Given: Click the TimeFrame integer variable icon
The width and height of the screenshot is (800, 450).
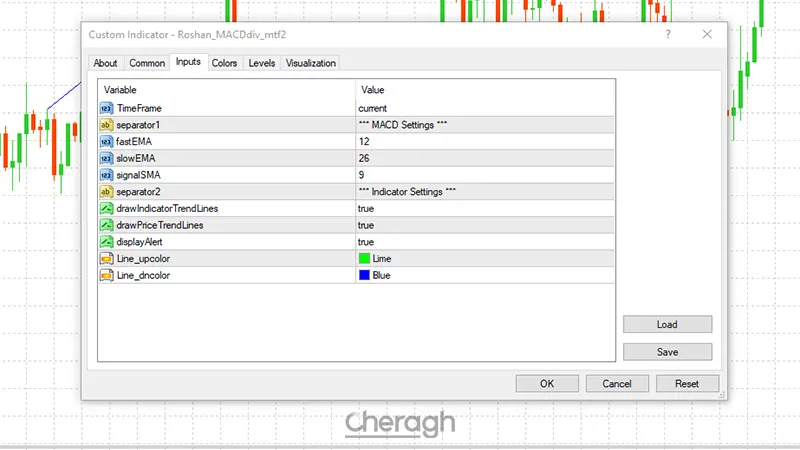Looking at the screenshot, I should 106,107.
